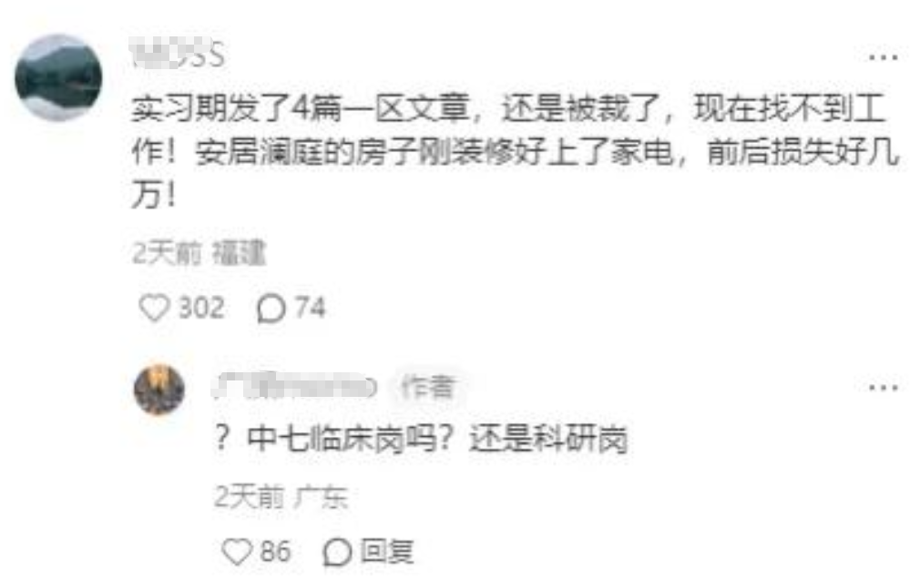This screenshot has width=920, height=588.
Task: Click the 广东 location label on reply
Action: [322, 498]
